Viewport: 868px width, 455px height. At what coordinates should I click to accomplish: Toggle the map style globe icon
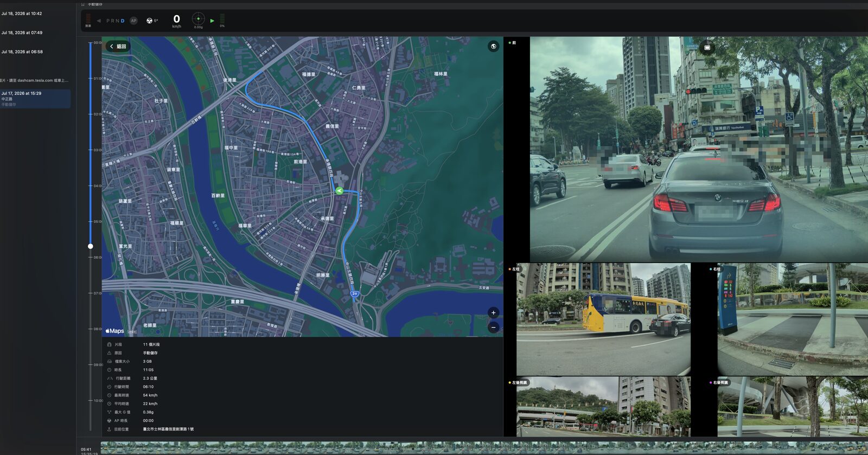pos(493,47)
